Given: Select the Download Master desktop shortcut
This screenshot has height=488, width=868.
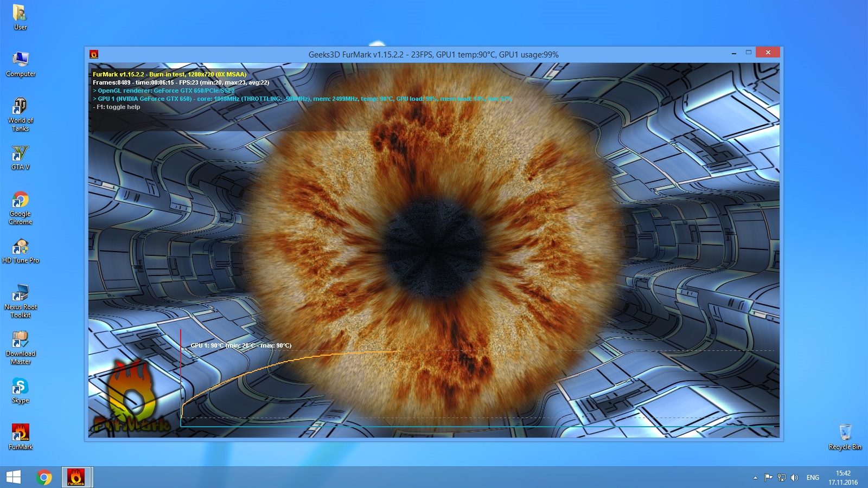Looking at the screenshot, I should click(21, 348).
